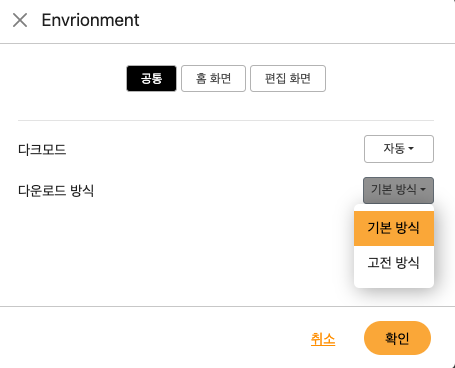
Task: Click the 취소 link
Action: click(x=323, y=339)
